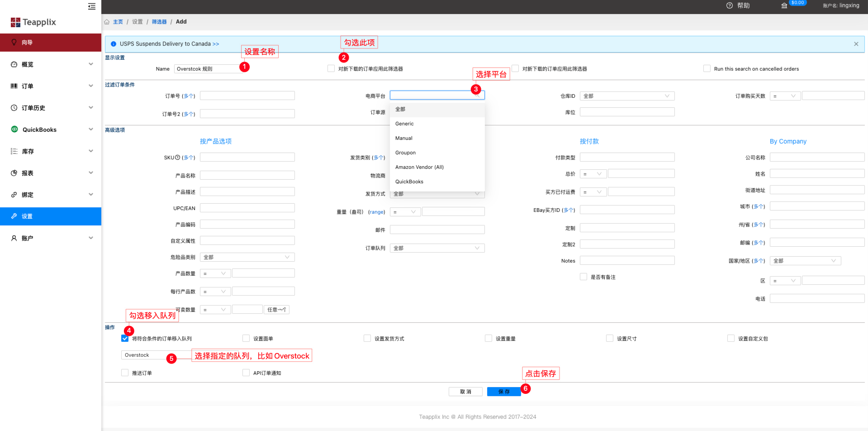Click the 公司名称 input field

pos(817,157)
